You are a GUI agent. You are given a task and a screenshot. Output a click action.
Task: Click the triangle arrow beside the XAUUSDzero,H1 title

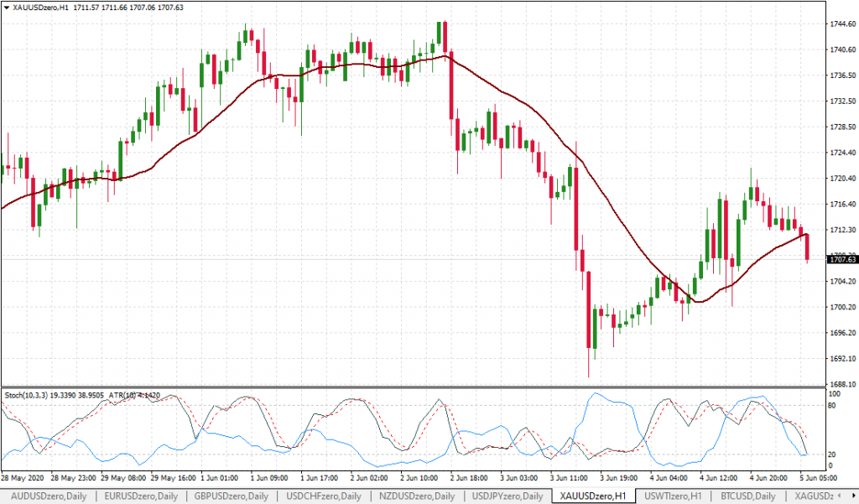point(7,8)
